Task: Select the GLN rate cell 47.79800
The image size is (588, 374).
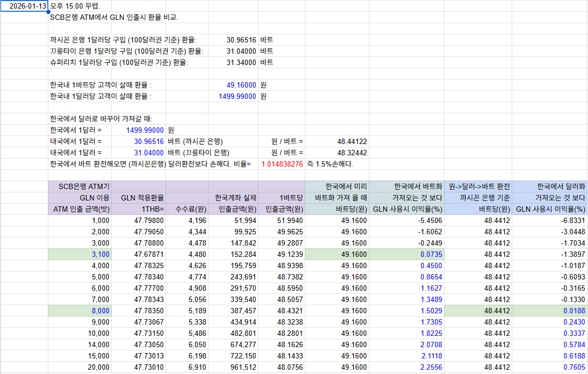Action: tap(139, 220)
